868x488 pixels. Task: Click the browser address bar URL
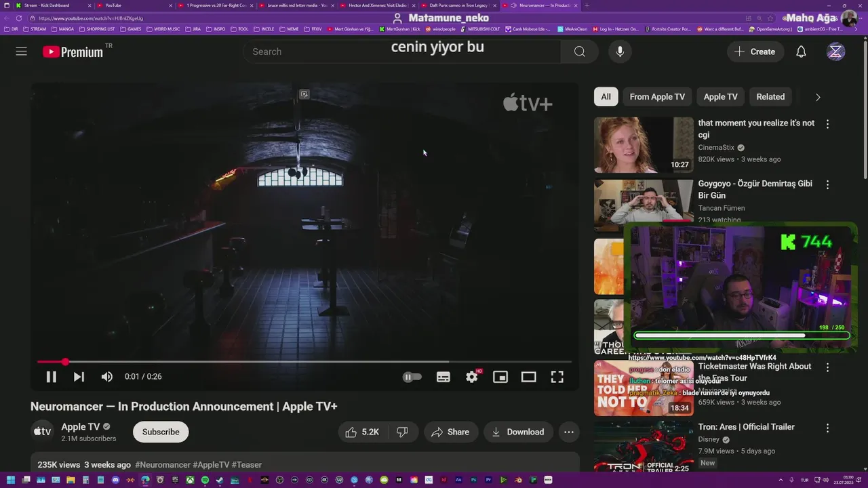(91, 18)
